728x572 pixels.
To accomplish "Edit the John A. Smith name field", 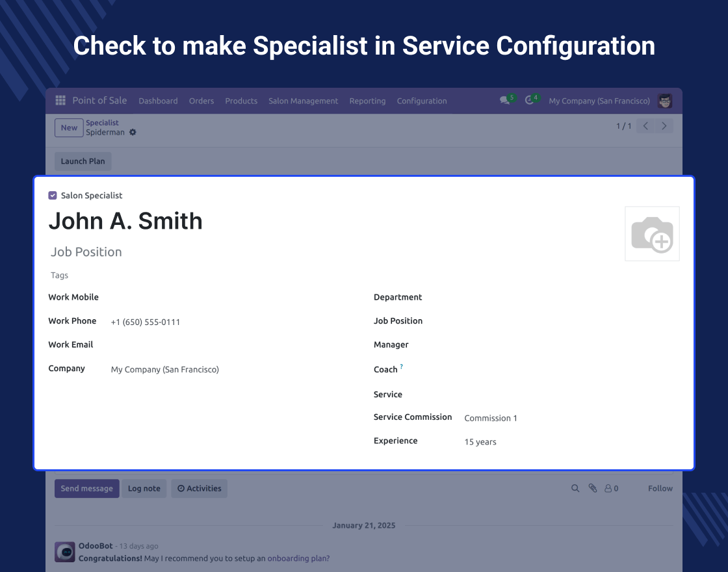I will (125, 221).
